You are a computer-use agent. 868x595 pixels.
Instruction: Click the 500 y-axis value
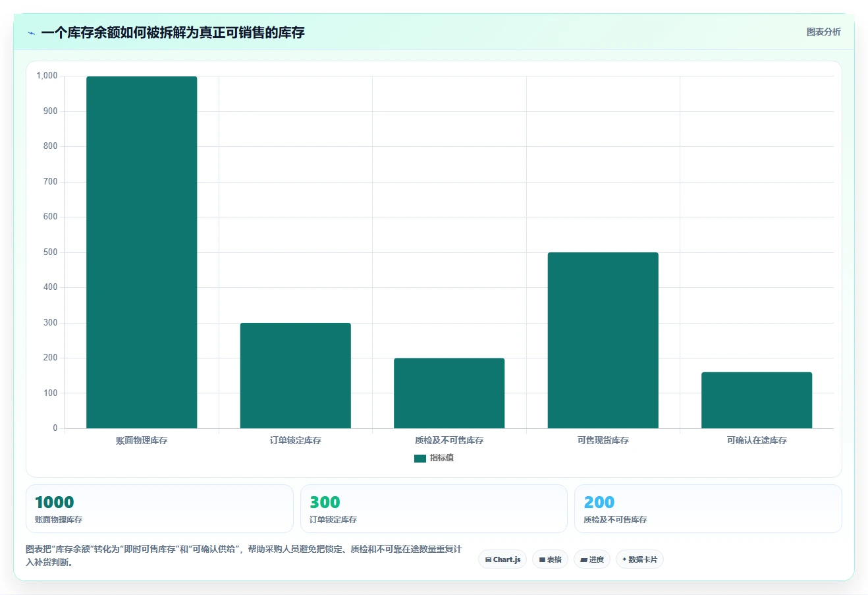51,252
